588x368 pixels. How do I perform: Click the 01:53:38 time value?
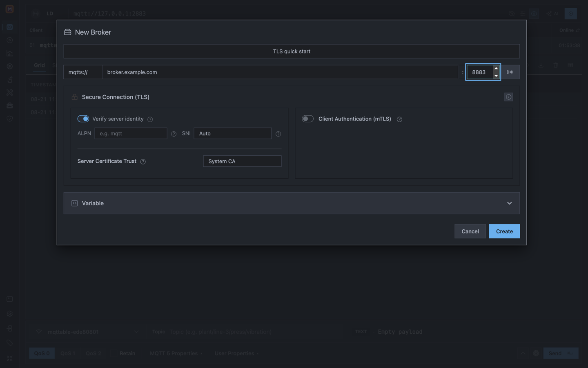click(x=569, y=45)
